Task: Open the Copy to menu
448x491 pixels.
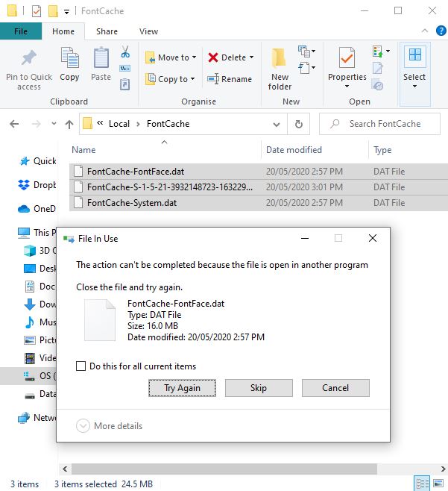Action: [x=170, y=79]
